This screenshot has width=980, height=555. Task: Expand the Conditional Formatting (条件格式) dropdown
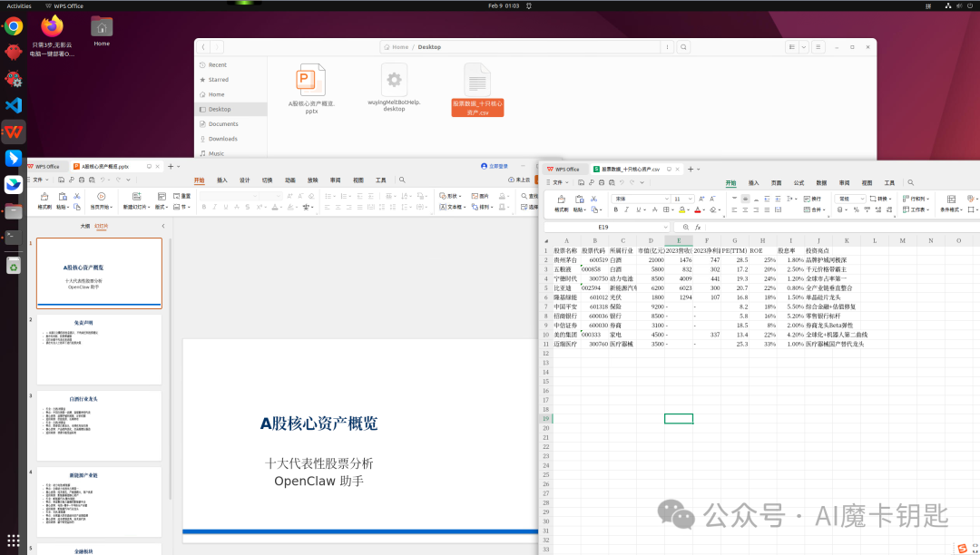[x=961, y=209]
